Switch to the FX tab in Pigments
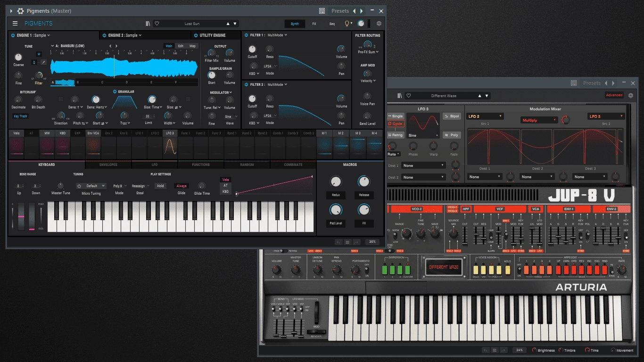Screen dimensions: 644x362 314,24
